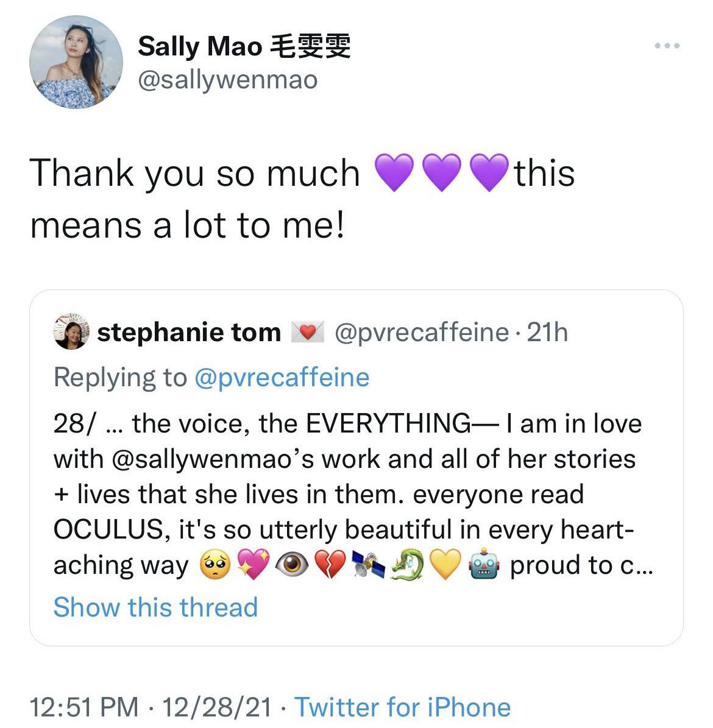Click the Show this thread link
The width and height of the screenshot is (713, 728).
click(155, 607)
